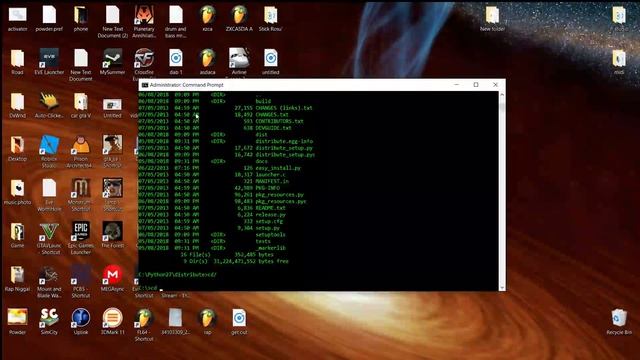
Task: Click the 16 File(s) summary line
Action: click(227, 254)
